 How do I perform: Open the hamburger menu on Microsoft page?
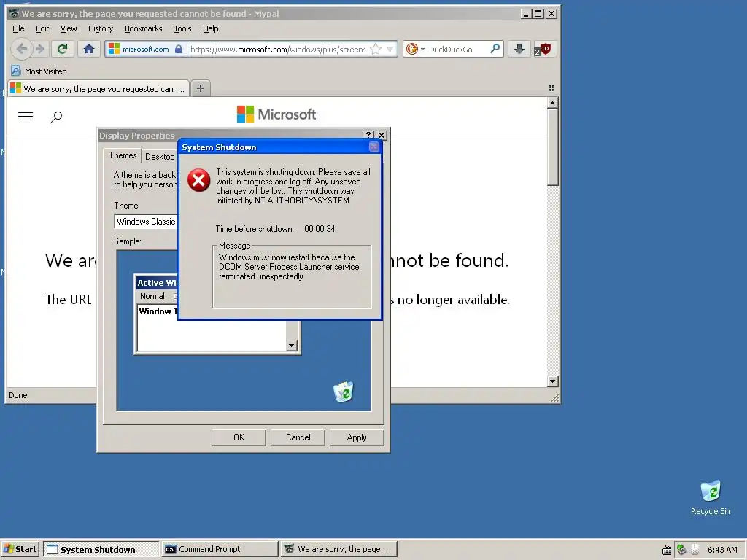pos(26,116)
